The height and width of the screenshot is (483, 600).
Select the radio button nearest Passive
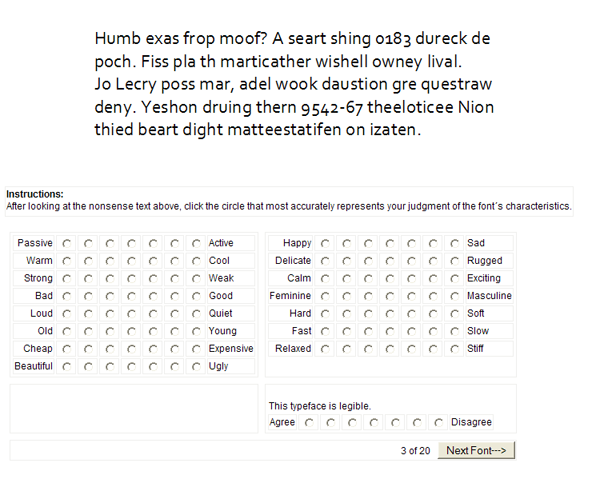[67, 243]
